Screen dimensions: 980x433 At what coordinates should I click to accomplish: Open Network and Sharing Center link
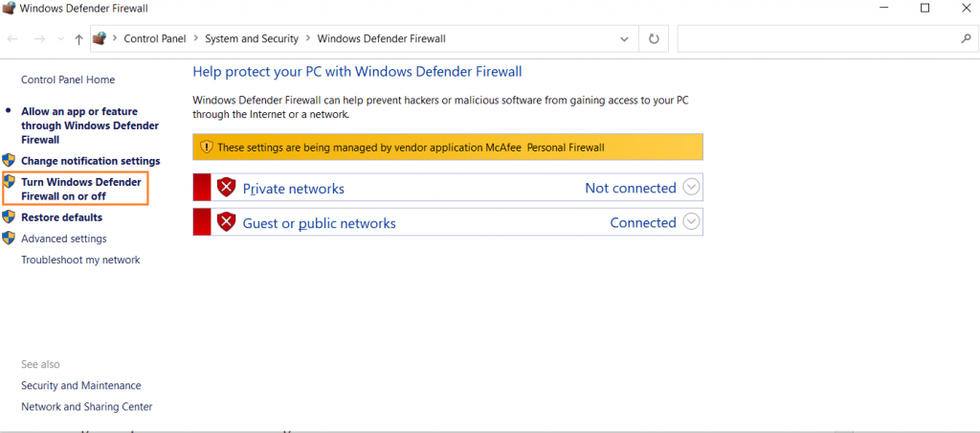tap(86, 406)
